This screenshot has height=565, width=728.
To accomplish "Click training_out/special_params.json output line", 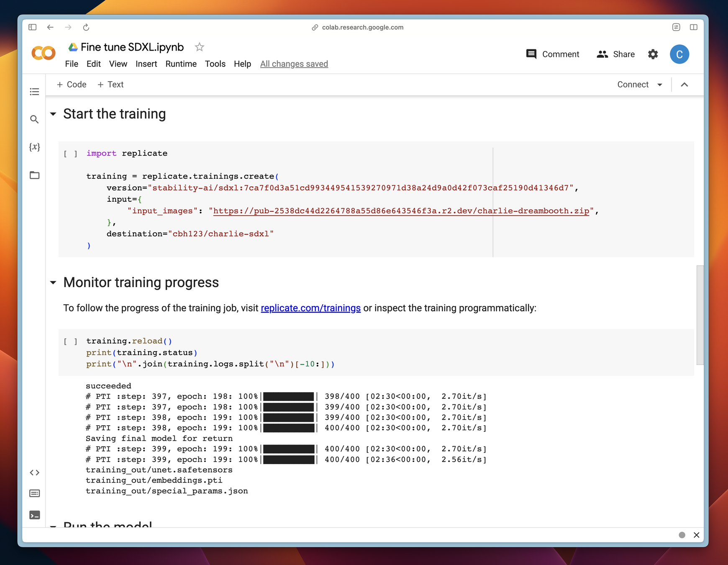I will (x=167, y=491).
